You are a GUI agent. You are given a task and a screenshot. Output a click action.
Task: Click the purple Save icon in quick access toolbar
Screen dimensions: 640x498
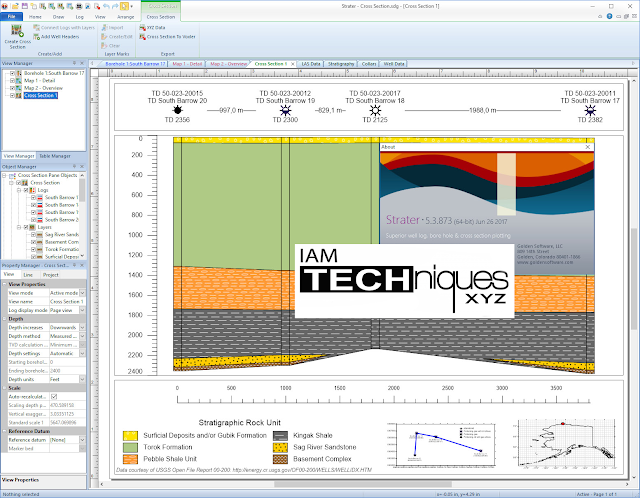[25, 6]
